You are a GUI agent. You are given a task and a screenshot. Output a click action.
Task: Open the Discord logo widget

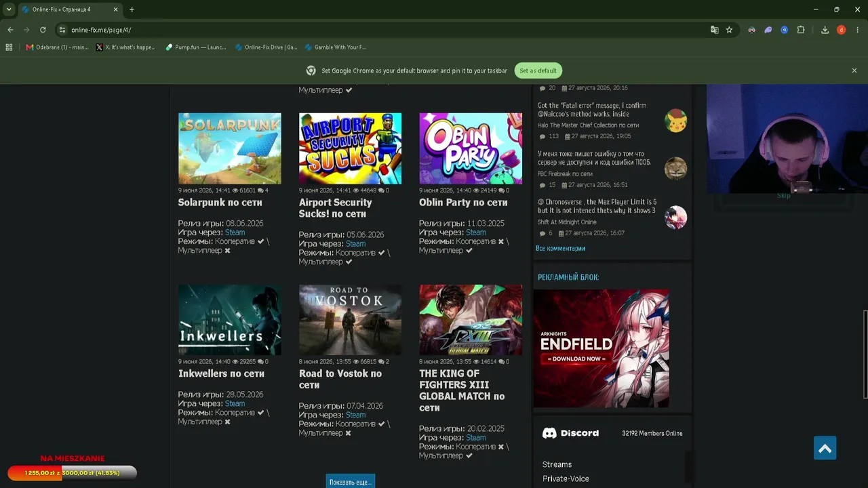coord(570,433)
